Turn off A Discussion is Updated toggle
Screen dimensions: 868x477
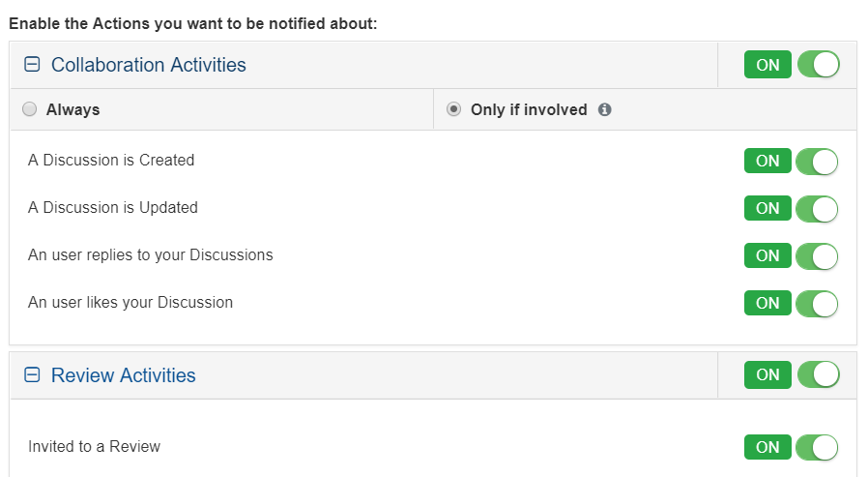coord(792,208)
